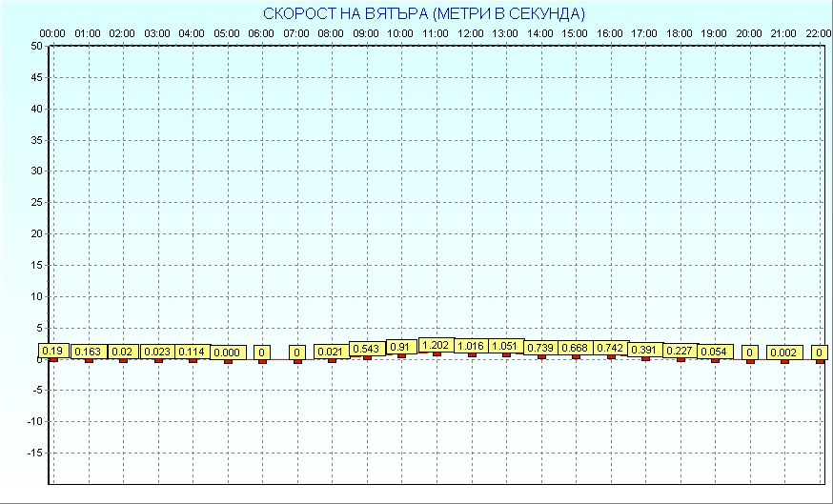Select the 0.739 value label
Image resolution: width=833 pixels, height=504 pixels.
(540, 348)
